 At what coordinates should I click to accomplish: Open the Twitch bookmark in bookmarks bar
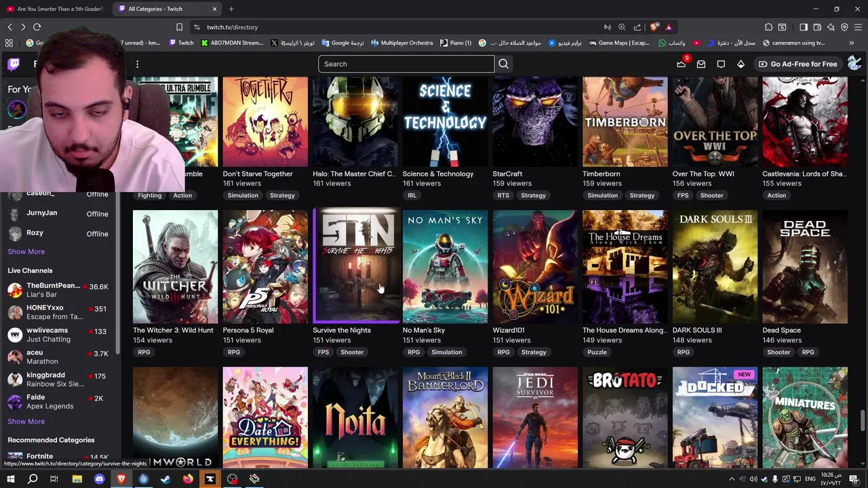coord(180,43)
